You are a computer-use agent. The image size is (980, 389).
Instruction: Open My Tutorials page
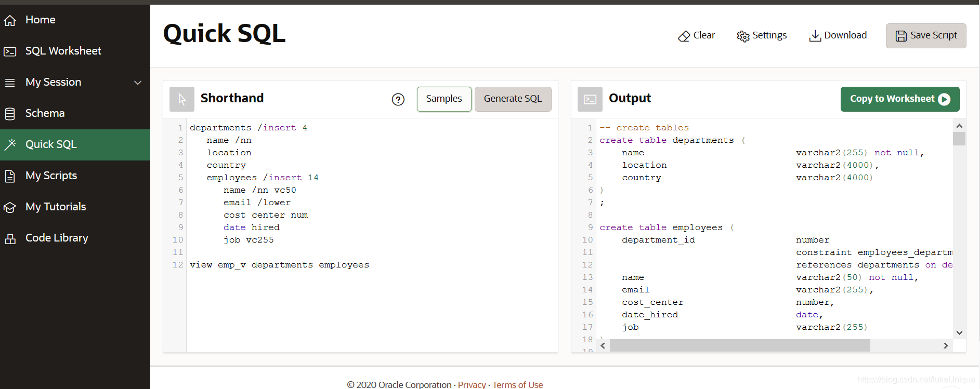75,207
